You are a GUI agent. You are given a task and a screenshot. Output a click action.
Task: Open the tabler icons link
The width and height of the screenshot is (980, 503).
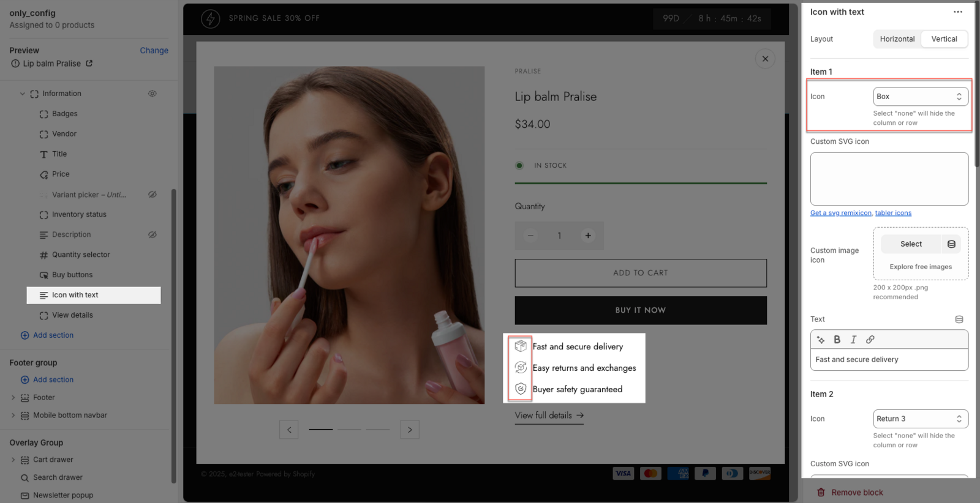[x=893, y=213]
